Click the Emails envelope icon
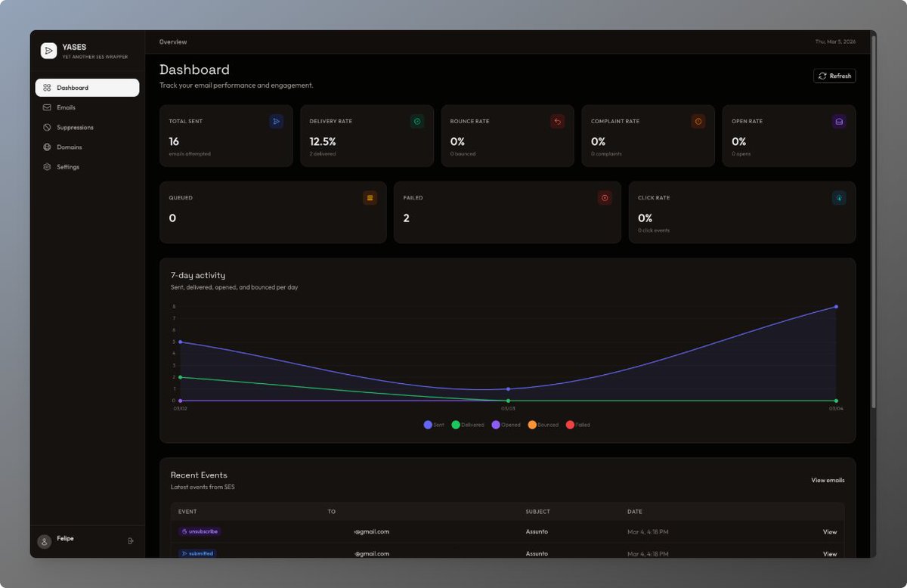 click(47, 107)
